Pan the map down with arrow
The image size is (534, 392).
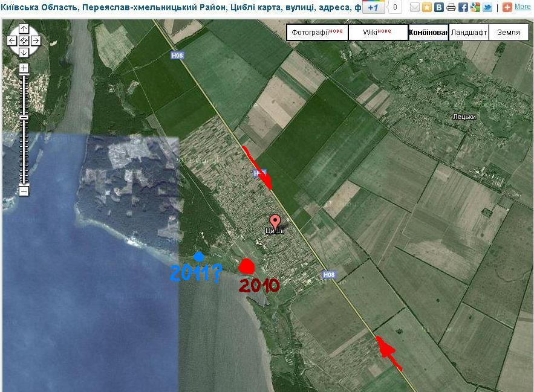(x=24, y=53)
